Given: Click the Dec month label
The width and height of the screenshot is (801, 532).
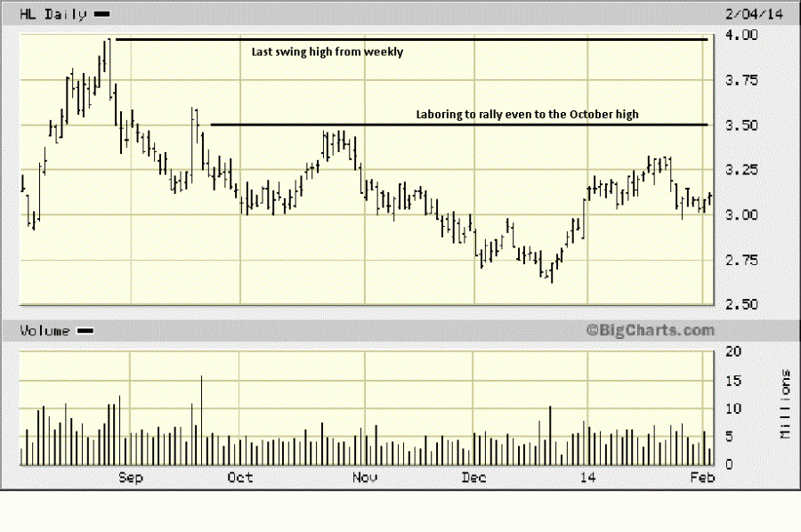Looking at the screenshot, I should click(473, 478).
